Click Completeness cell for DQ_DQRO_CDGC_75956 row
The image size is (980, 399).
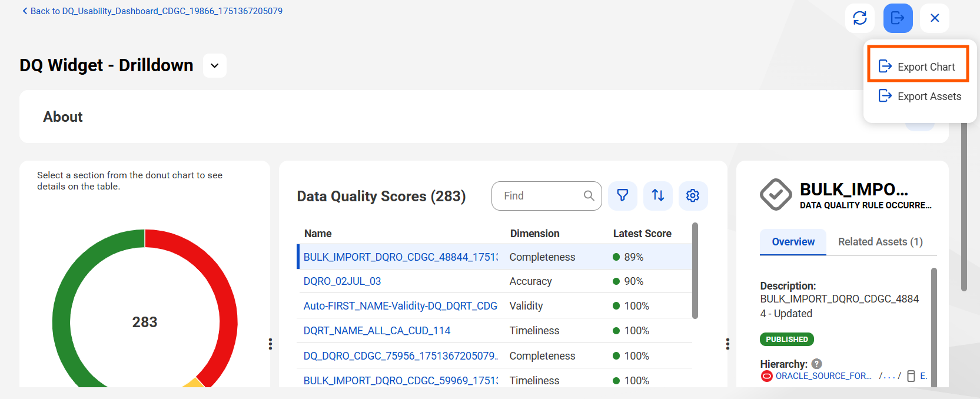pos(542,356)
